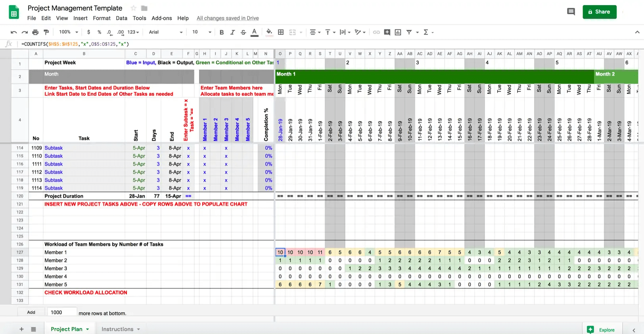Open the zoom level dropdown
644x334 pixels.
(69, 32)
